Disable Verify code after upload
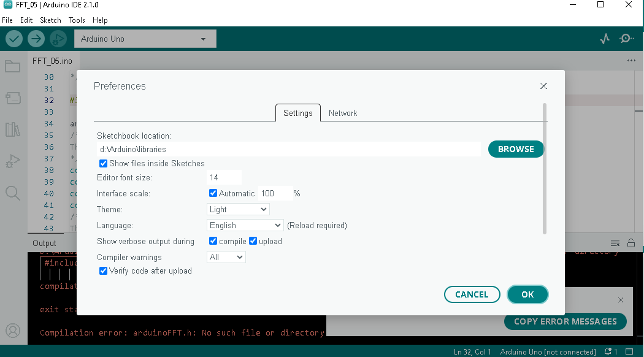This screenshot has width=644, height=357. [x=103, y=271]
